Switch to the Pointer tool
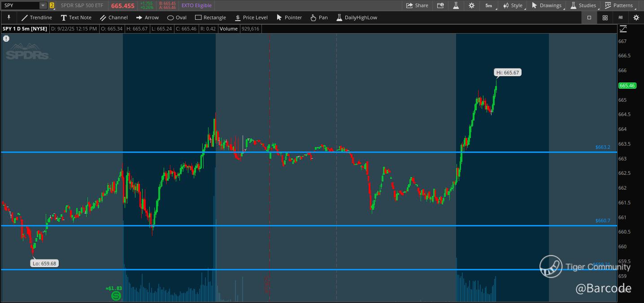This screenshot has height=303, width=644. 289,17
